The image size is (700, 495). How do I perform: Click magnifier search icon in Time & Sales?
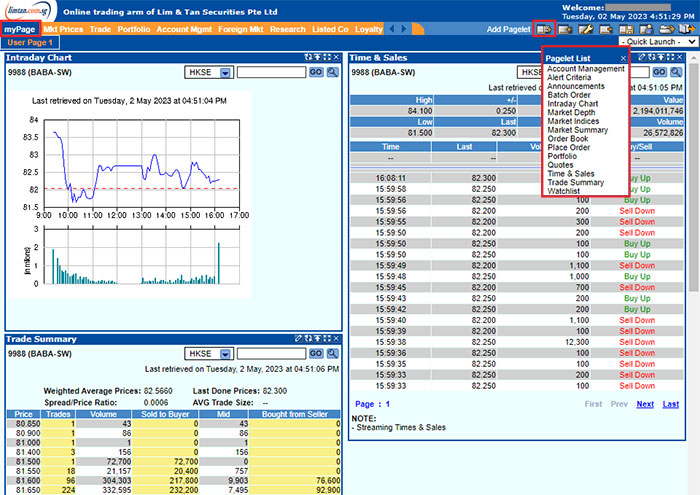(x=676, y=72)
